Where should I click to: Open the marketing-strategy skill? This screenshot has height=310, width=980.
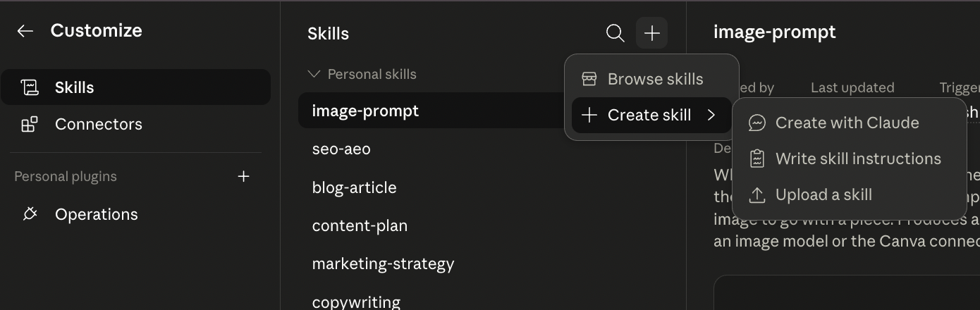click(x=383, y=264)
